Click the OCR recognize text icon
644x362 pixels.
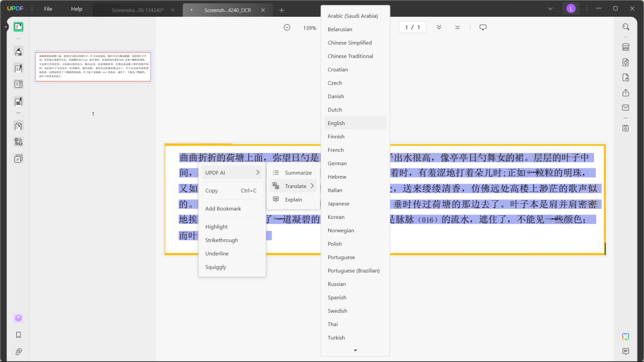pyautogui.click(x=626, y=47)
